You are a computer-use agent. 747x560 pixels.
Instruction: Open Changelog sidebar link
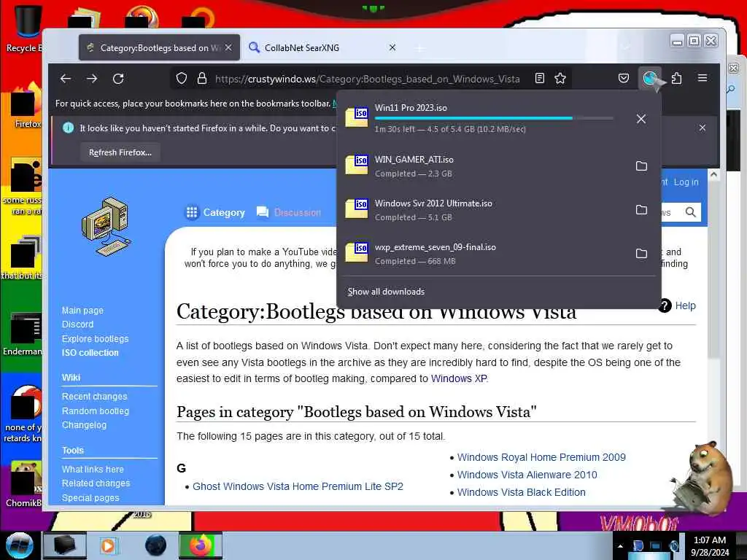click(85, 425)
